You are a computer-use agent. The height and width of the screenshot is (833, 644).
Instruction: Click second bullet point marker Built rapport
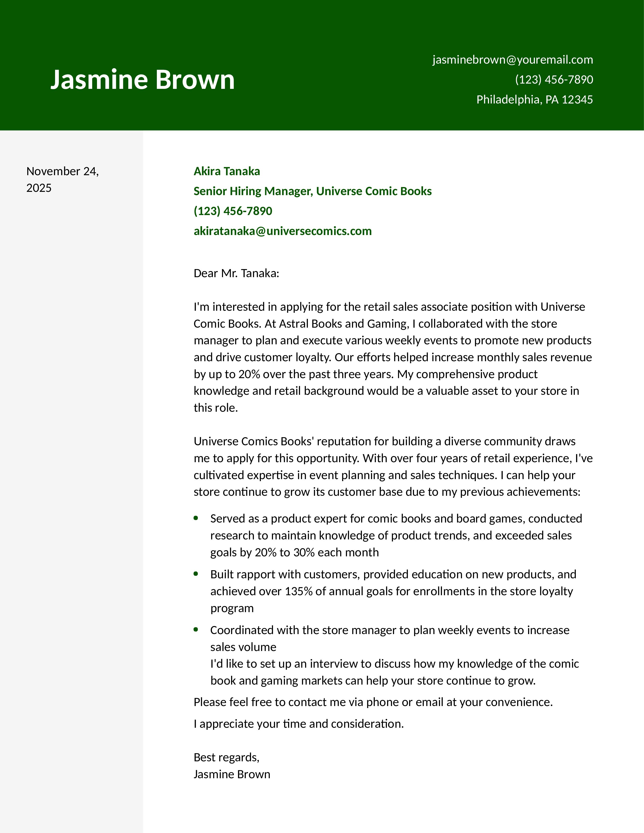(196, 574)
